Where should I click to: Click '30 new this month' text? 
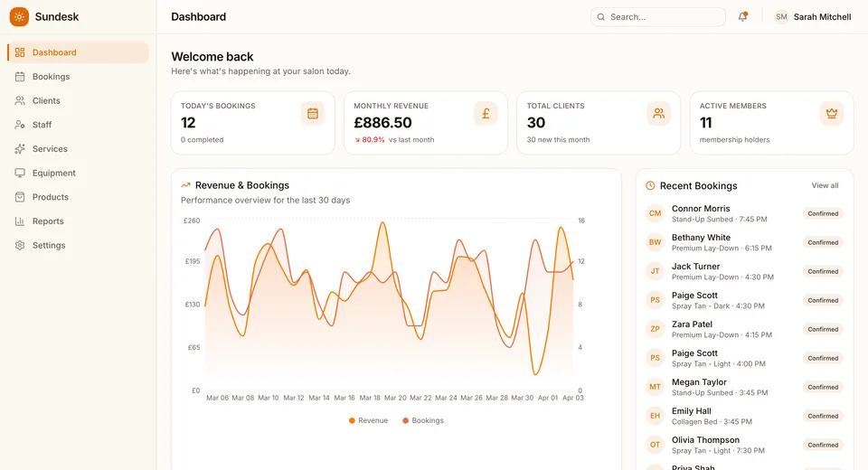[558, 139]
